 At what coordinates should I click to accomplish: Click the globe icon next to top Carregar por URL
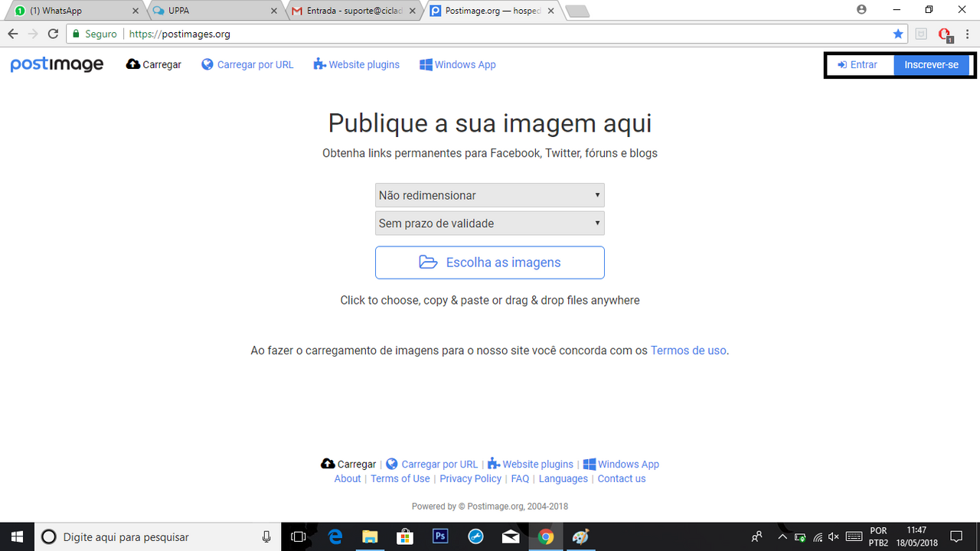(207, 64)
